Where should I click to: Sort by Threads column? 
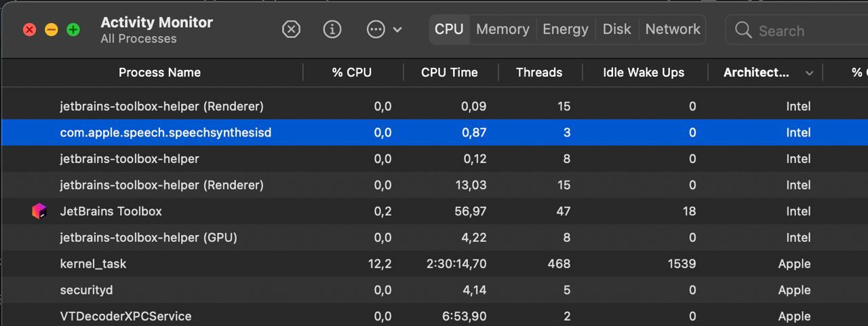539,73
